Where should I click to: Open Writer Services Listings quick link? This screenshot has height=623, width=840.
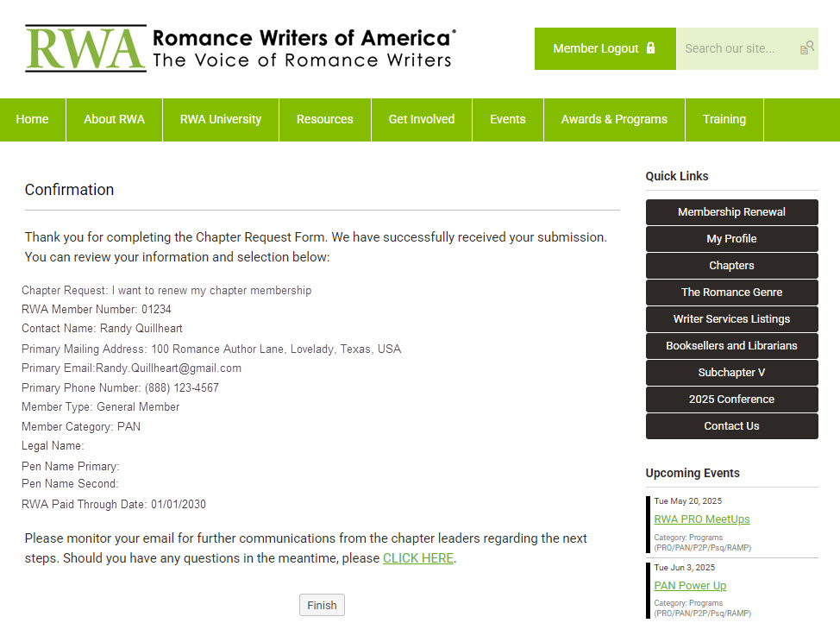(x=732, y=319)
